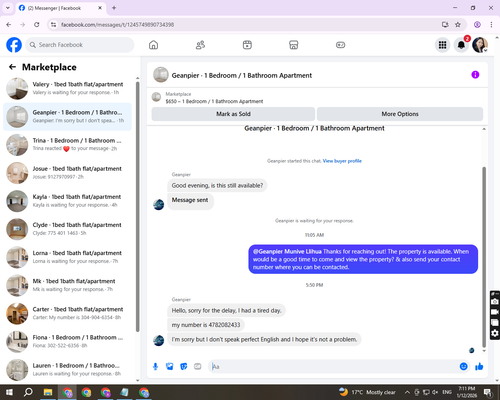Click the blue sent reply message bubble
Image resolution: width=500 pixels, height=400 pixels.
coord(363,259)
